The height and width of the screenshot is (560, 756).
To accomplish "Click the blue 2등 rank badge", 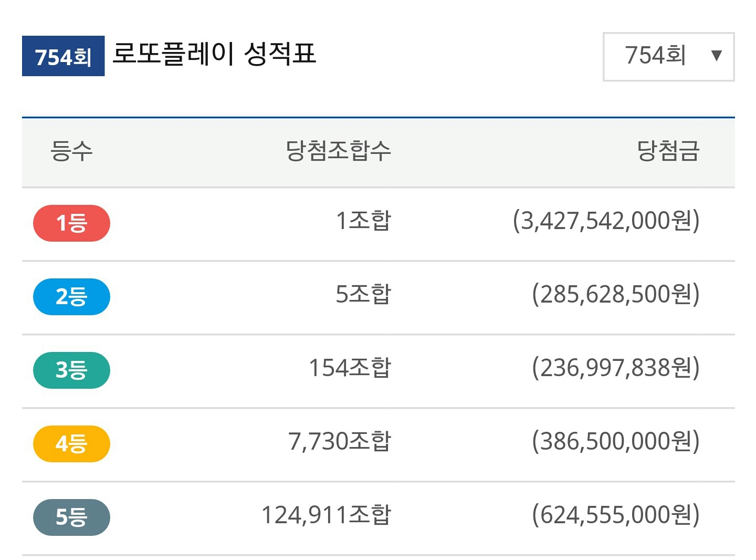I will (x=71, y=297).
